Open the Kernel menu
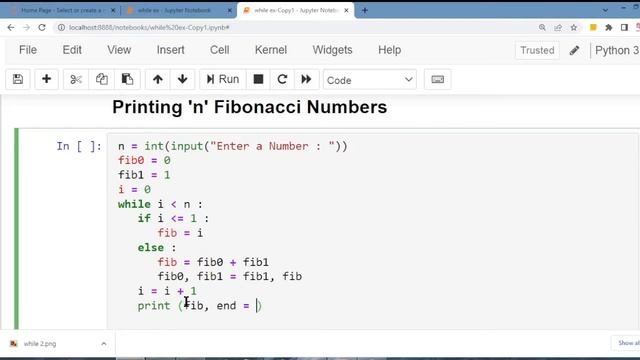640x360 pixels. (x=271, y=50)
